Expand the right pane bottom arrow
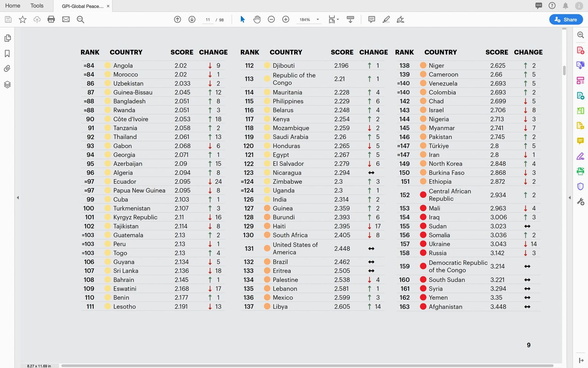 [x=581, y=361]
